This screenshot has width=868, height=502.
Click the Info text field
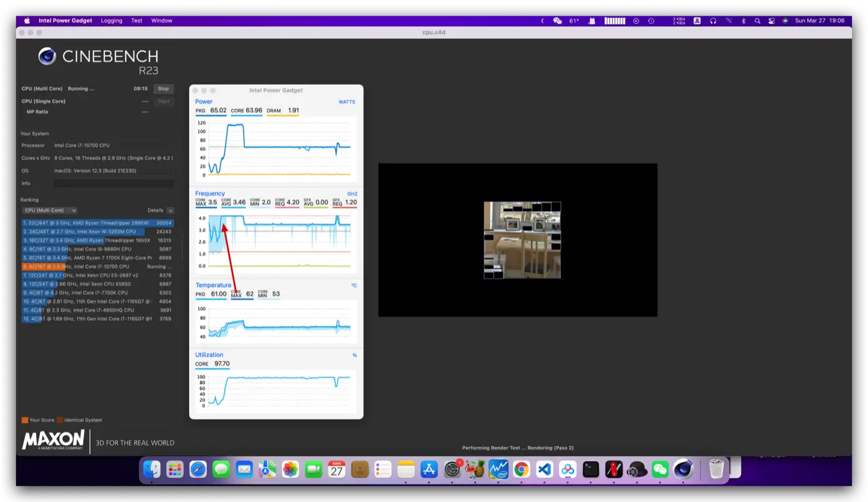tap(113, 184)
